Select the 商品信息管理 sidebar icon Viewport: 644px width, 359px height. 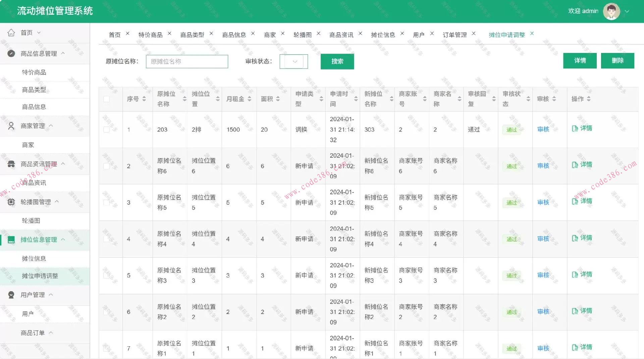(11, 53)
